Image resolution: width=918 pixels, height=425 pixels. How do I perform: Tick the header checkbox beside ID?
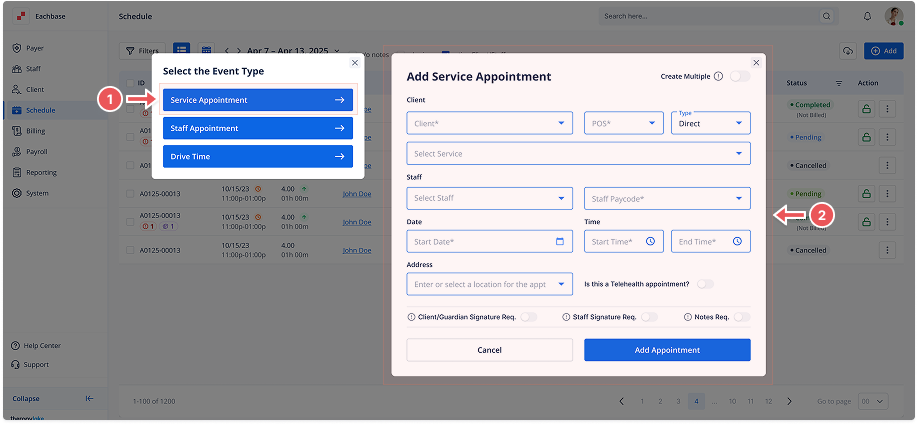(x=130, y=83)
